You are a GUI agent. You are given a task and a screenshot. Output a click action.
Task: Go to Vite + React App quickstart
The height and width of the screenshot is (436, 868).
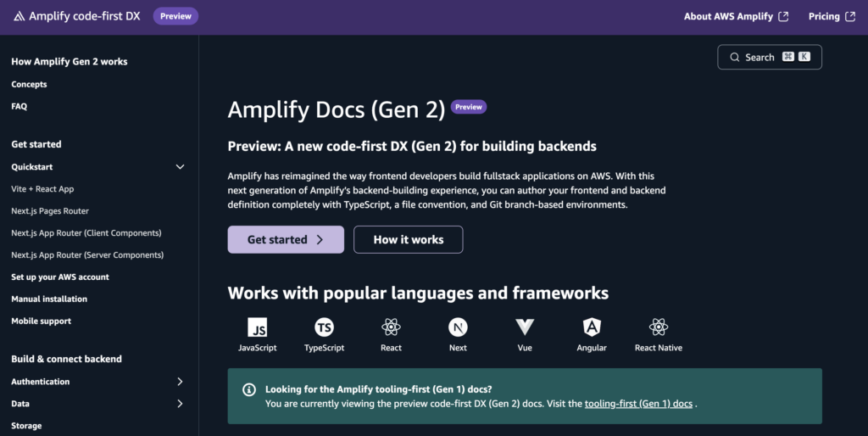(42, 189)
